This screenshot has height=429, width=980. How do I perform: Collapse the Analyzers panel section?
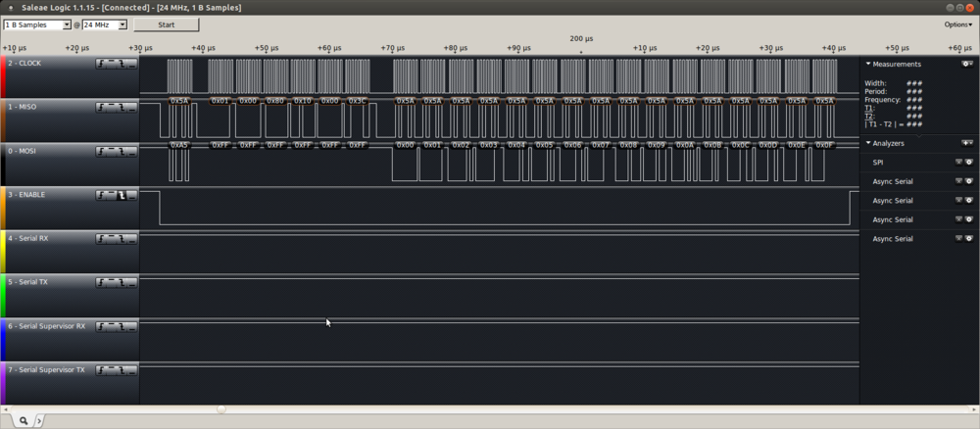tap(867, 143)
